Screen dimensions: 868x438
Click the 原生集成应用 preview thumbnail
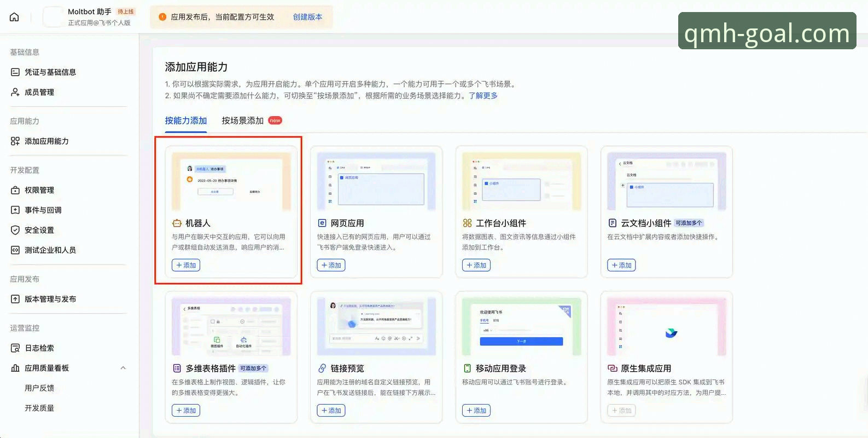click(x=667, y=326)
